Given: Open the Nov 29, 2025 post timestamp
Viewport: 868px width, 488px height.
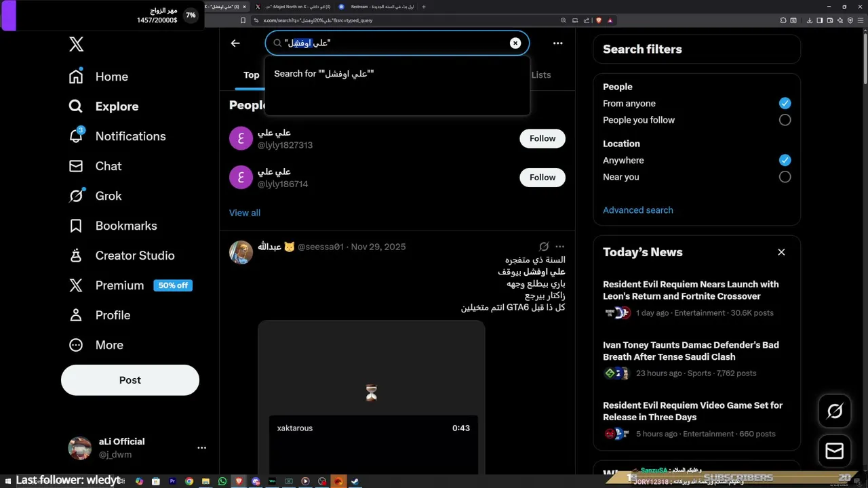Looking at the screenshot, I should click(378, 247).
